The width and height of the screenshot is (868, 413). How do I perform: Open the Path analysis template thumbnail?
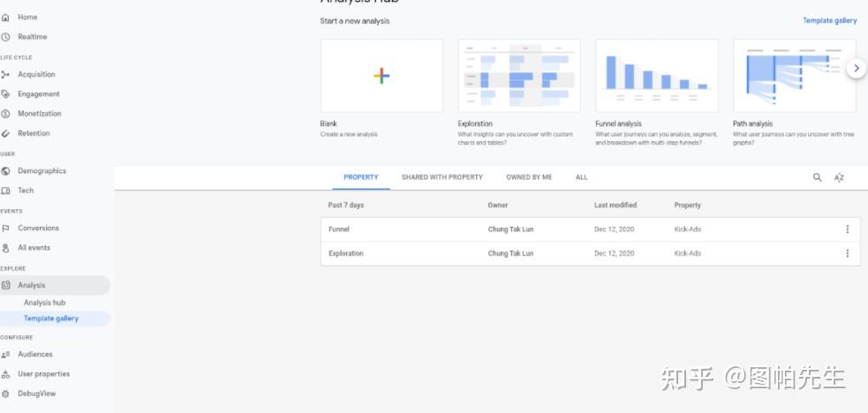pyautogui.click(x=795, y=76)
